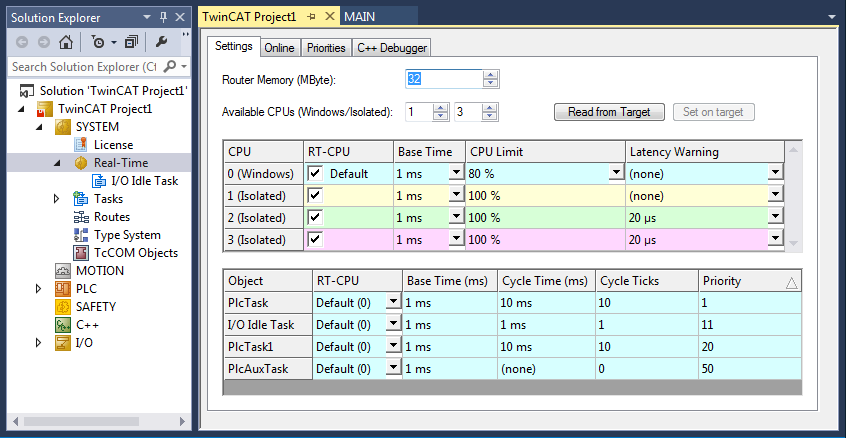Open the document tab list dropdown arrow
This screenshot has height=438, width=846.
tap(833, 17)
